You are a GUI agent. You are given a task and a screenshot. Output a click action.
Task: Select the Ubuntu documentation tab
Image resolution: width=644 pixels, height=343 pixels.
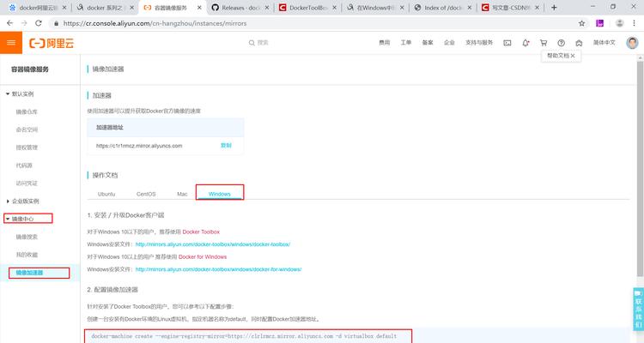106,194
